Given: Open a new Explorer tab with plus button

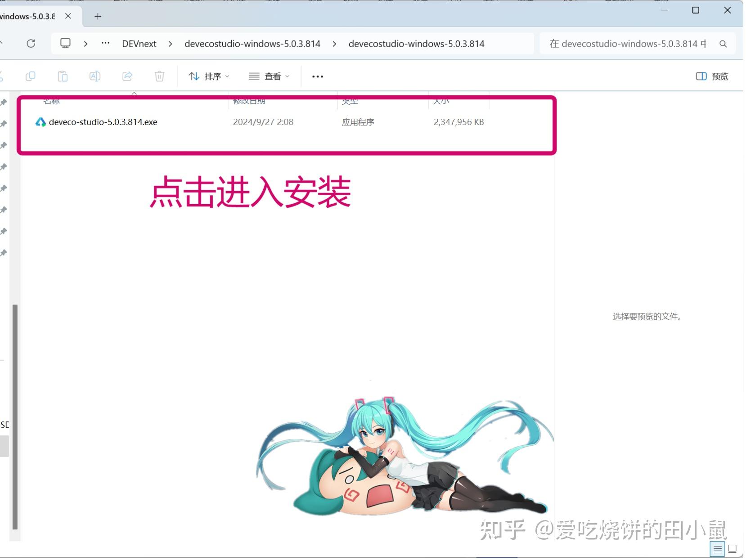Looking at the screenshot, I should pyautogui.click(x=97, y=16).
